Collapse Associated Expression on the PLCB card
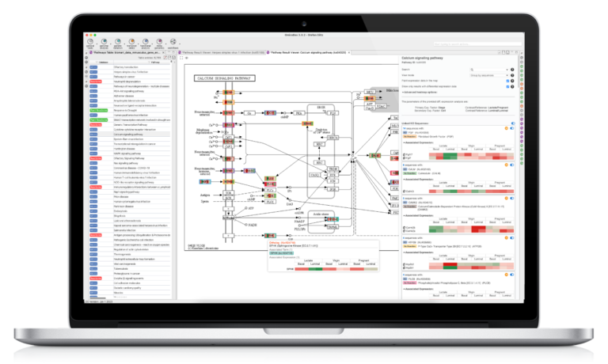The width and height of the screenshot is (608, 364). point(418,289)
